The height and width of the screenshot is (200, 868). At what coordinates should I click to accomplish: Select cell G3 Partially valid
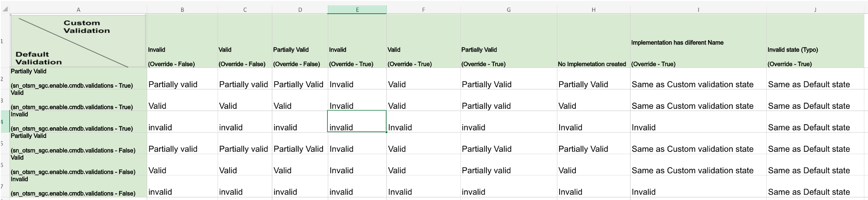508,100
